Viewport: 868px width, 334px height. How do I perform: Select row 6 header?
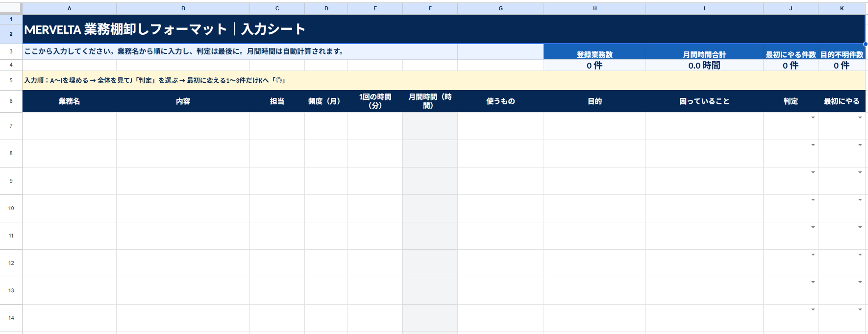click(11, 101)
